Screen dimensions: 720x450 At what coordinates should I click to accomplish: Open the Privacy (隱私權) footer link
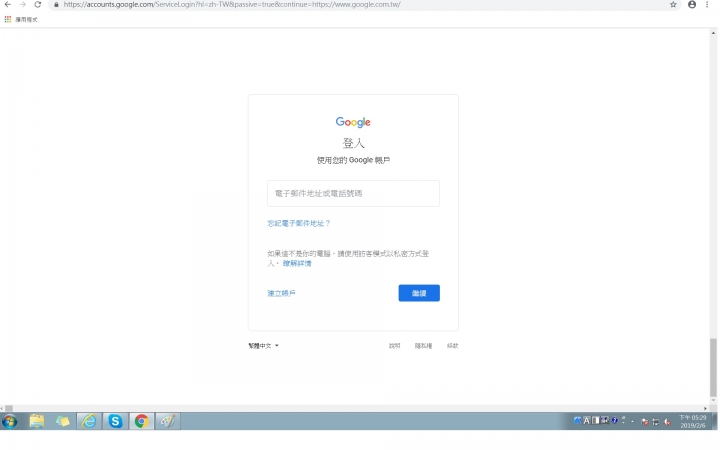[x=423, y=345]
